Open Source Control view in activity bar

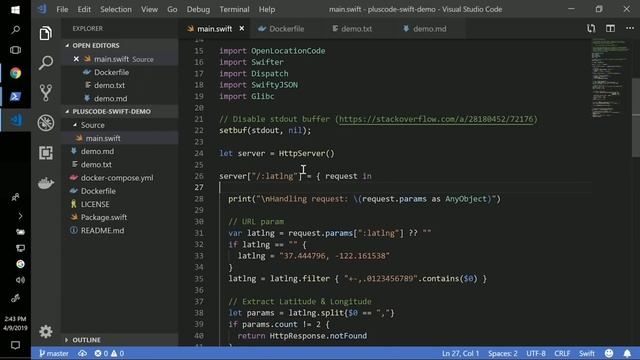pyautogui.click(x=46, y=93)
